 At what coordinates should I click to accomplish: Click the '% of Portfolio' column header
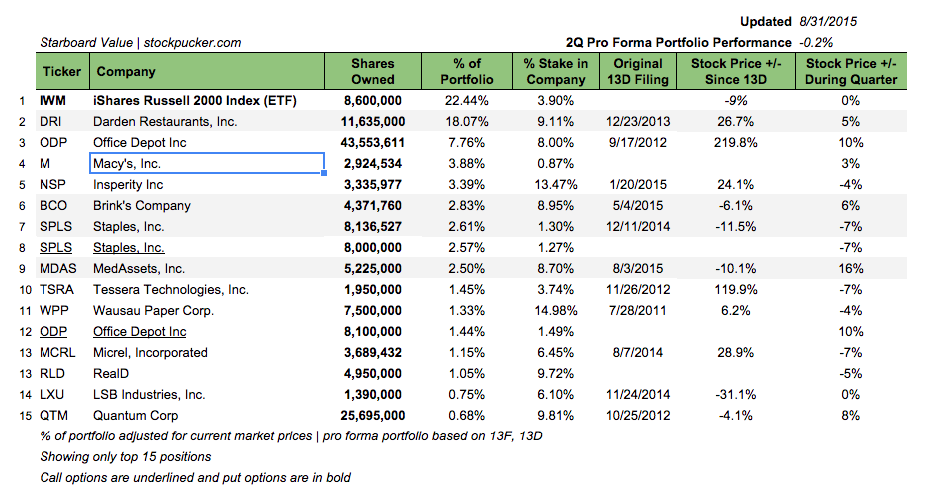click(x=466, y=72)
